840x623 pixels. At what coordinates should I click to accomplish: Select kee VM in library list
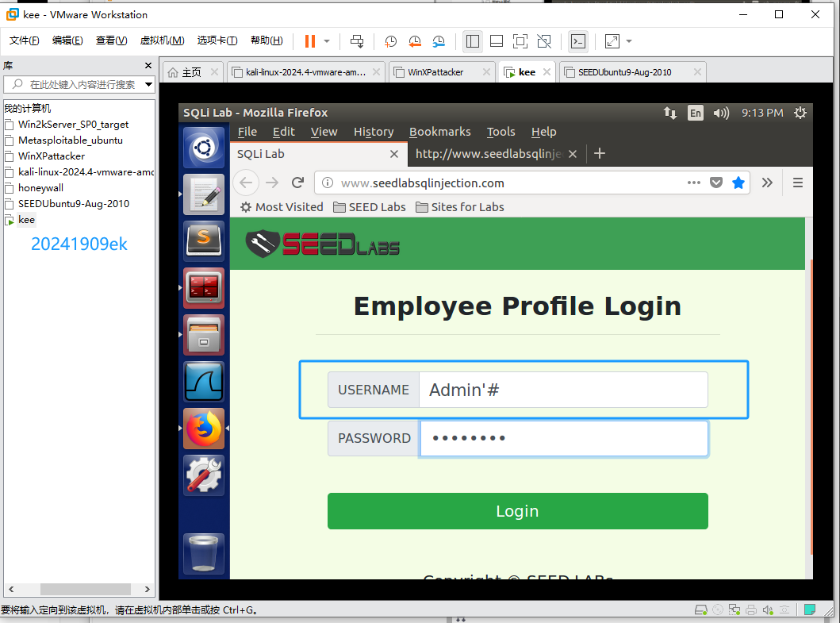click(26, 220)
